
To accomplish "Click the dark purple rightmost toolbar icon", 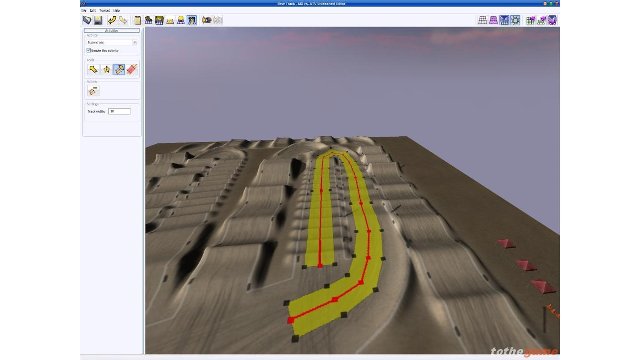I will pyautogui.click(x=552, y=20).
